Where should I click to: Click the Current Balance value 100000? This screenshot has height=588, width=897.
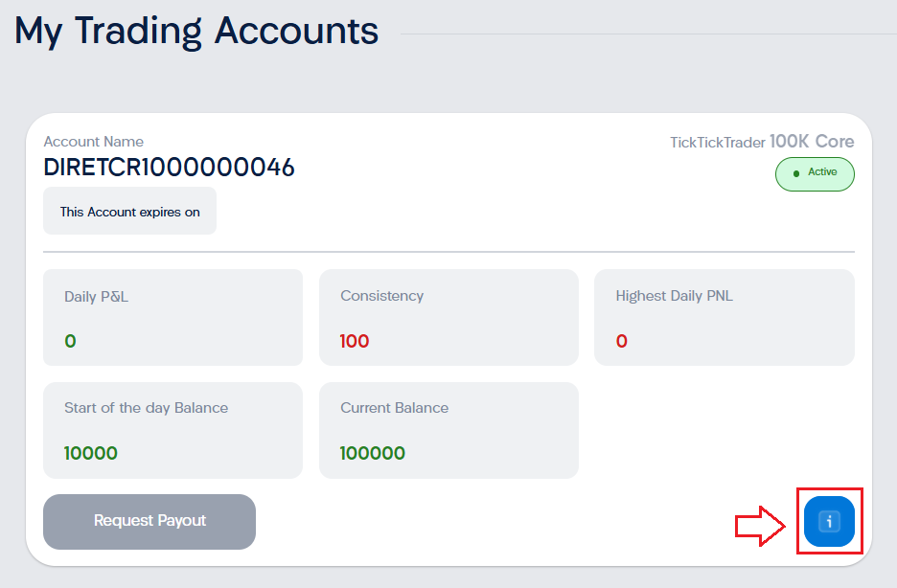[x=373, y=453]
